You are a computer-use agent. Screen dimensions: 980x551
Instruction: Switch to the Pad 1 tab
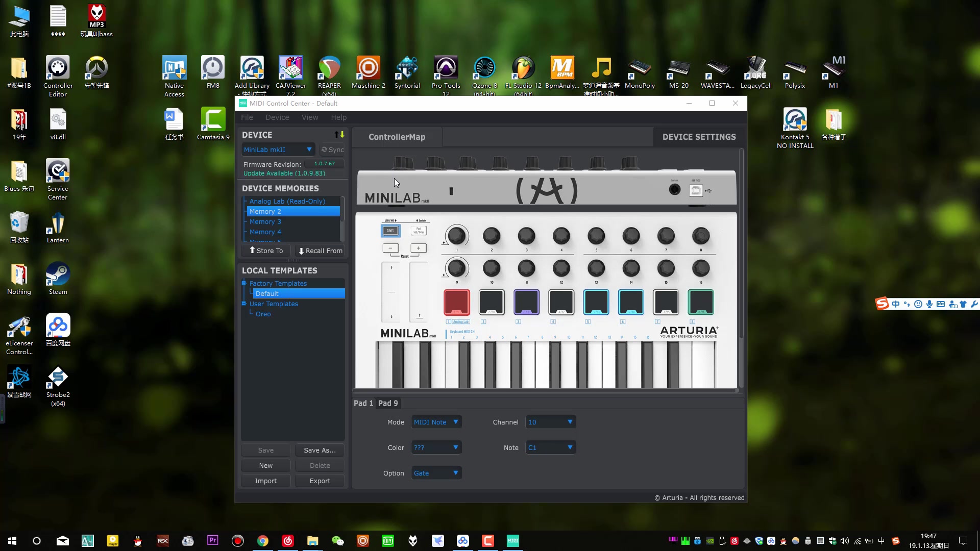coord(363,403)
